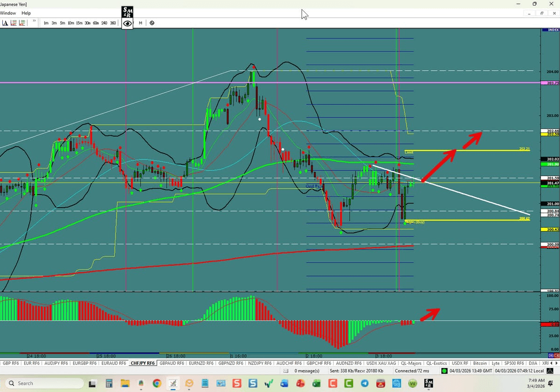Image resolution: width=560 pixels, height=392 pixels.
Task: Switch chart to the 5m timeframe
Action: (63, 23)
